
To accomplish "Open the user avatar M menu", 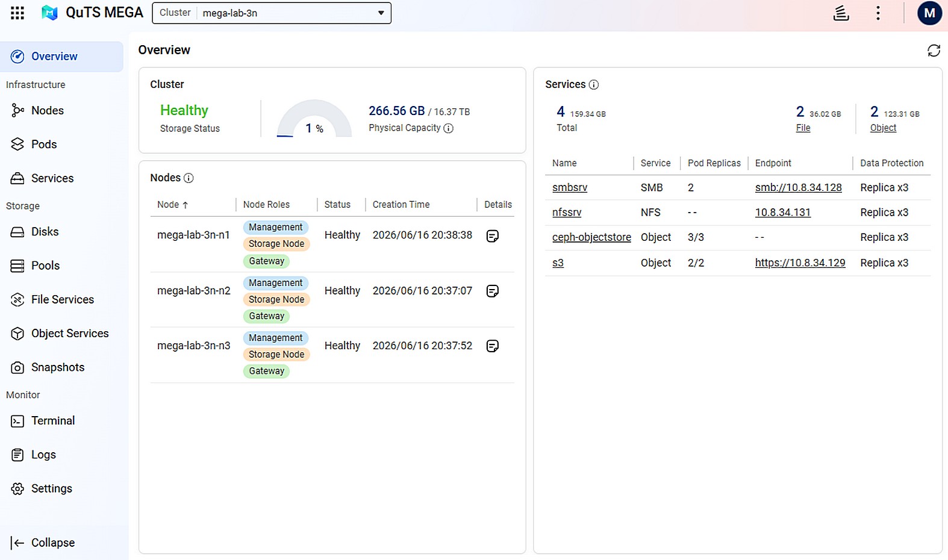I will pos(929,13).
